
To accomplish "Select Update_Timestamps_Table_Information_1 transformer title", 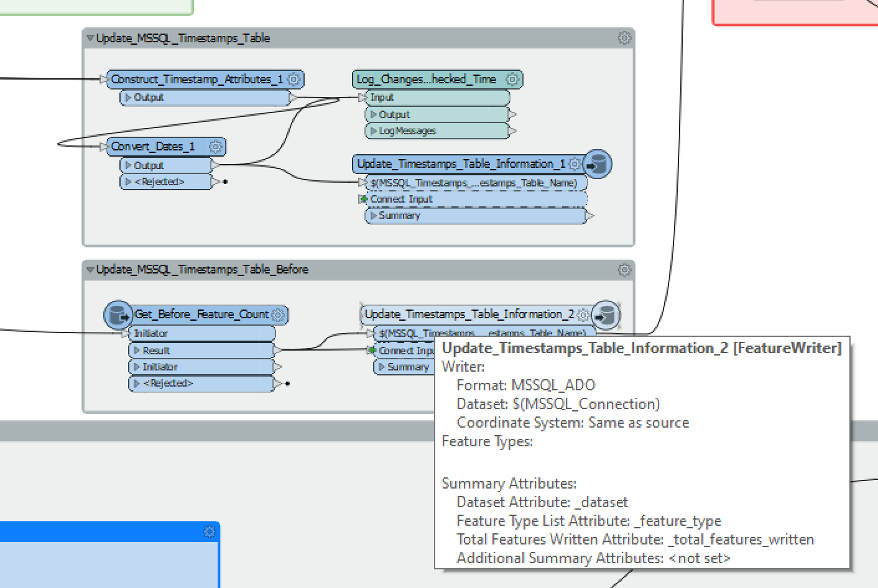I will [461, 164].
